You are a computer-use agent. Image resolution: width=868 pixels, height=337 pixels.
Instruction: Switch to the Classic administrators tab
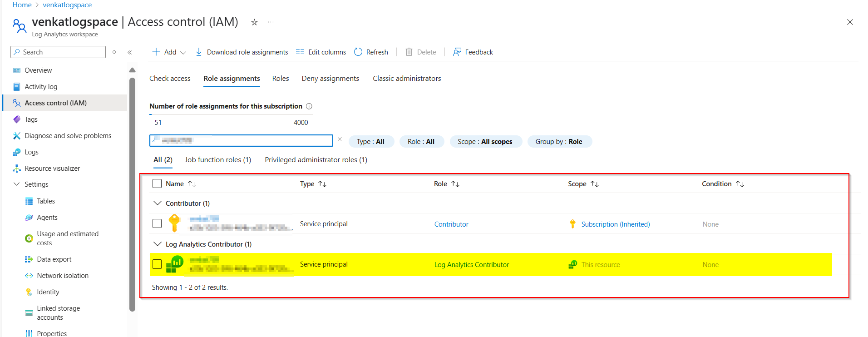(407, 79)
